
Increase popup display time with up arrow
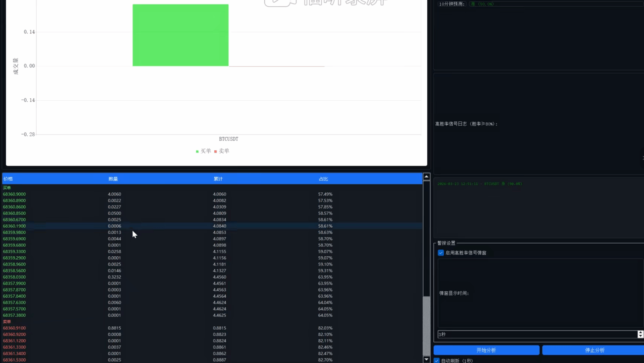[640, 332]
